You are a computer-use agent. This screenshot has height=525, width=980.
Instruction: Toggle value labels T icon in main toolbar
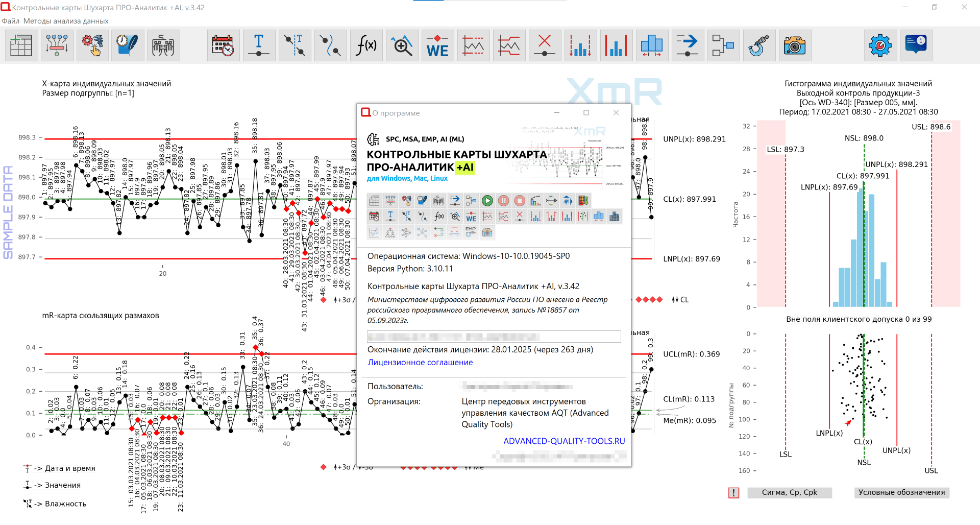(259, 45)
